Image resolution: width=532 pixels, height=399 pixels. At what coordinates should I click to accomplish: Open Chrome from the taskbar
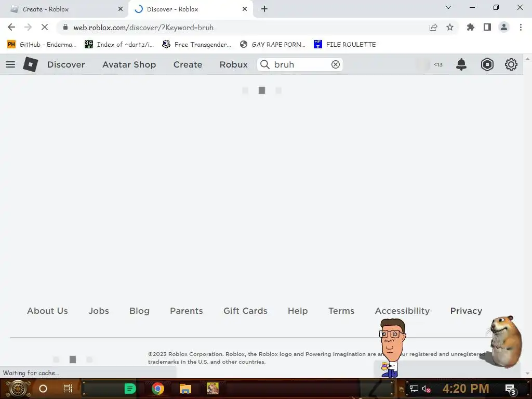[x=158, y=389]
